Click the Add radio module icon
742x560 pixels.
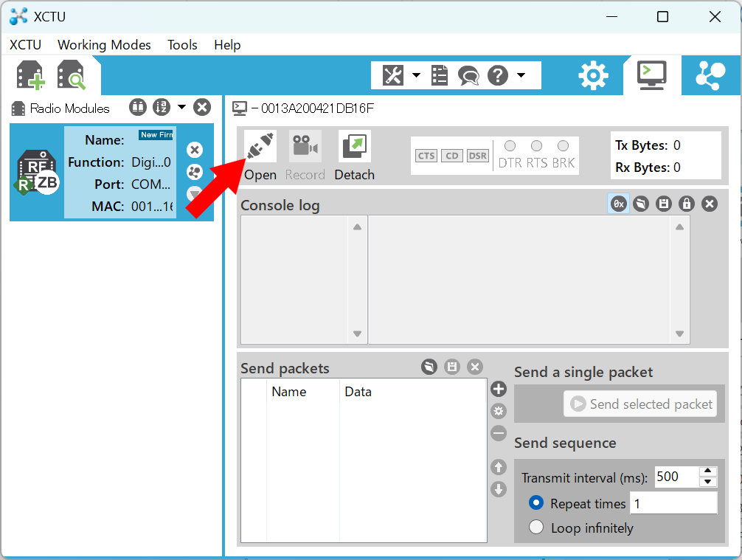31,75
